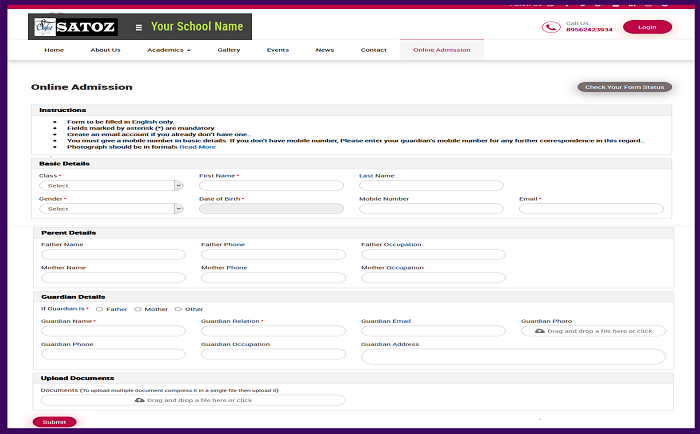700x434 pixels.
Task: Submit the admission form
Action: pos(54,422)
